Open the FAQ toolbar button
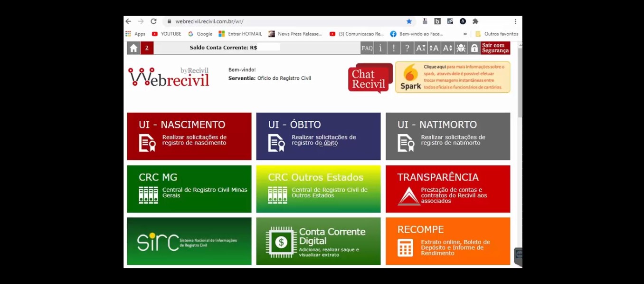The width and height of the screenshot is (644, 284). [367, 48]
